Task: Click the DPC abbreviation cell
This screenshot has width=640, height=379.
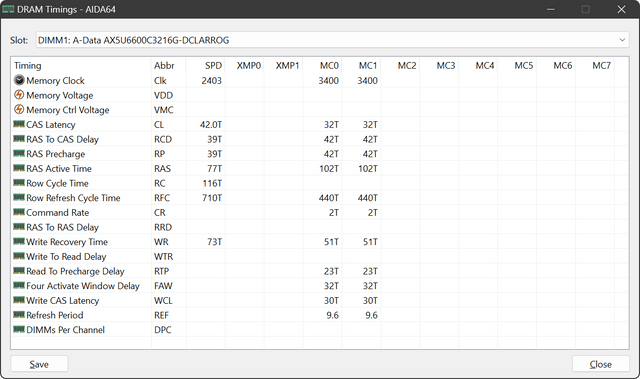Action: point(162,330)
